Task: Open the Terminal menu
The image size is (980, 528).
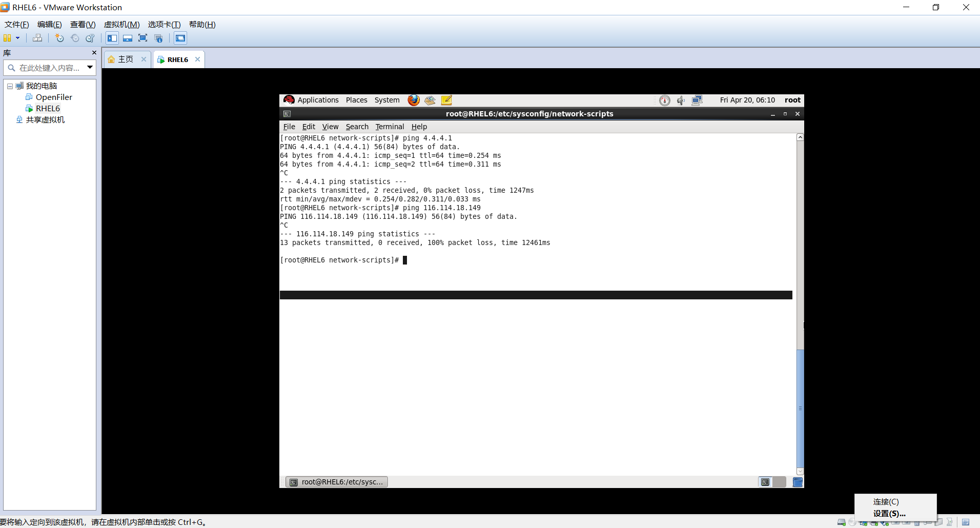Action: click(390, 127)
